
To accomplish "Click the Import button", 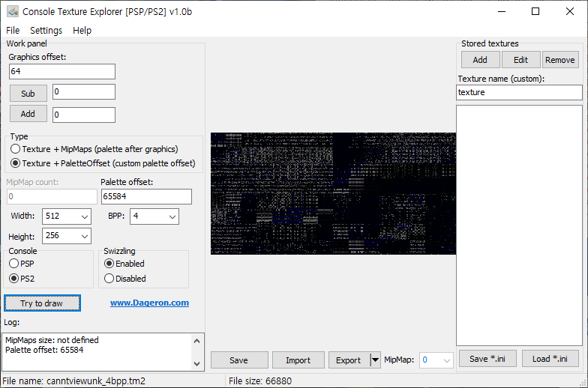I will [x=298, y=360].
